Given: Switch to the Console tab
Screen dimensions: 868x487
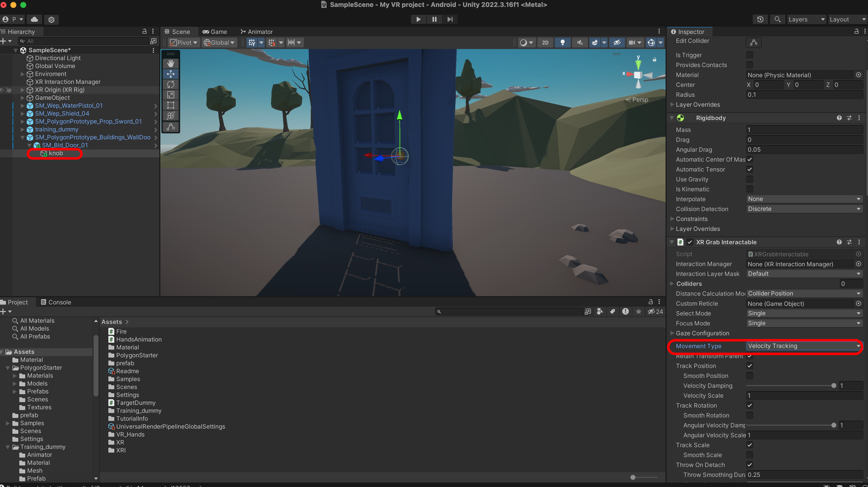Looking at the screenshot, I should [x=56, y=302].
